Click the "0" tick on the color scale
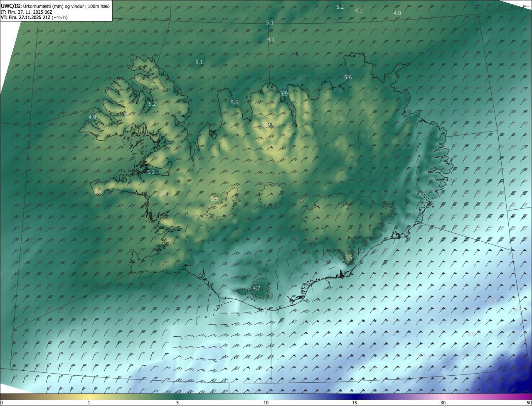This screenshot has width=532, height=406. coord(2,403)
